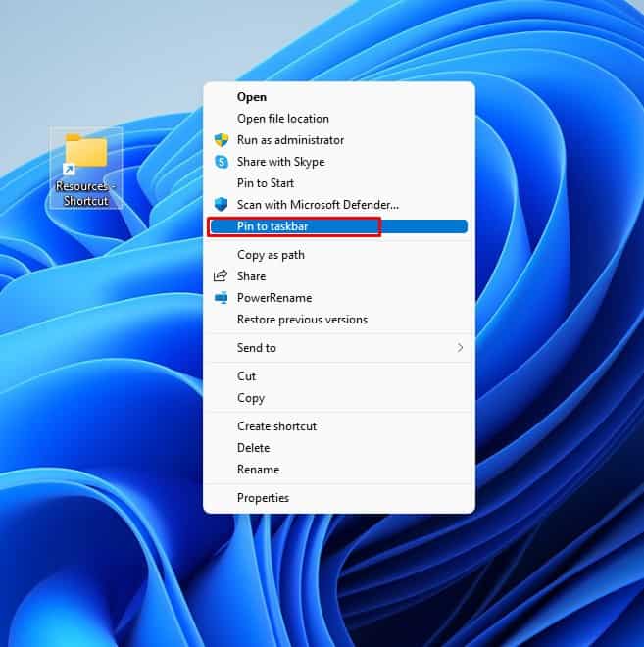Select the Resources - Shortcut desktop icon
Viewport: 644px width, 647px height.
86,169
